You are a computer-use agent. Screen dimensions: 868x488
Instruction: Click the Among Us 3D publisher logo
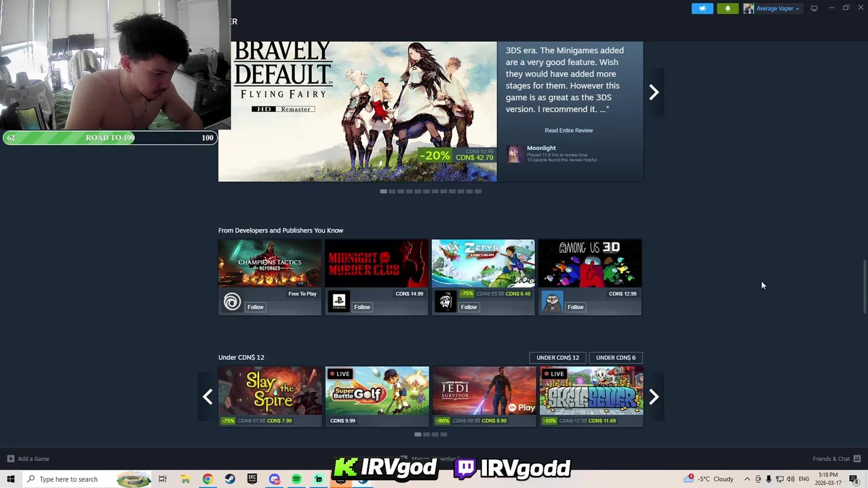point(552,302)
